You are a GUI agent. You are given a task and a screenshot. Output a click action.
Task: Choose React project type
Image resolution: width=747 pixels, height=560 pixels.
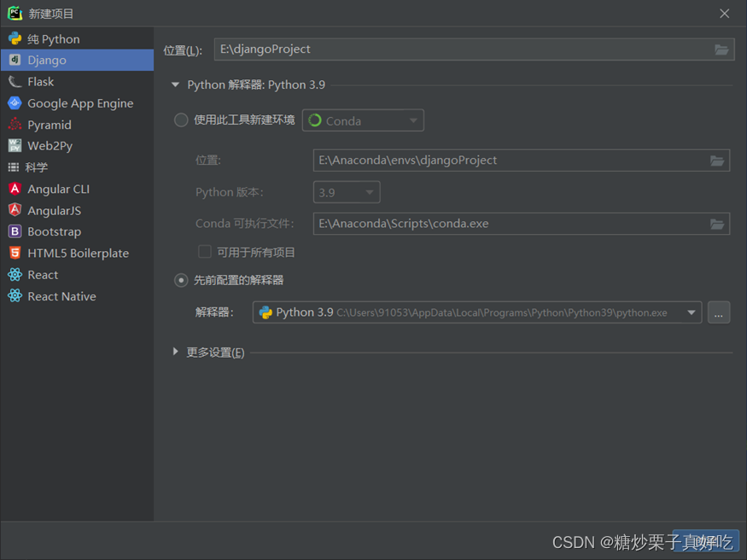tap(77, 274)
